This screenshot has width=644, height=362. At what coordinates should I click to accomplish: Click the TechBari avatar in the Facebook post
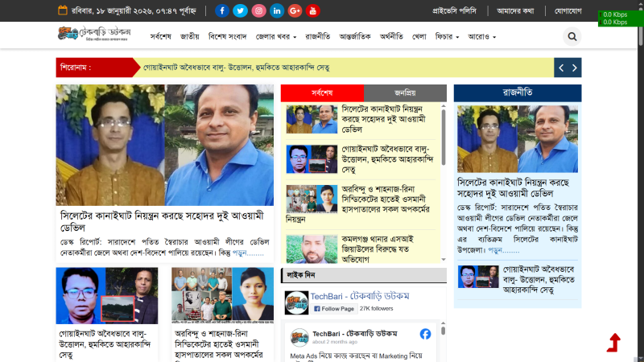(299, 337)
